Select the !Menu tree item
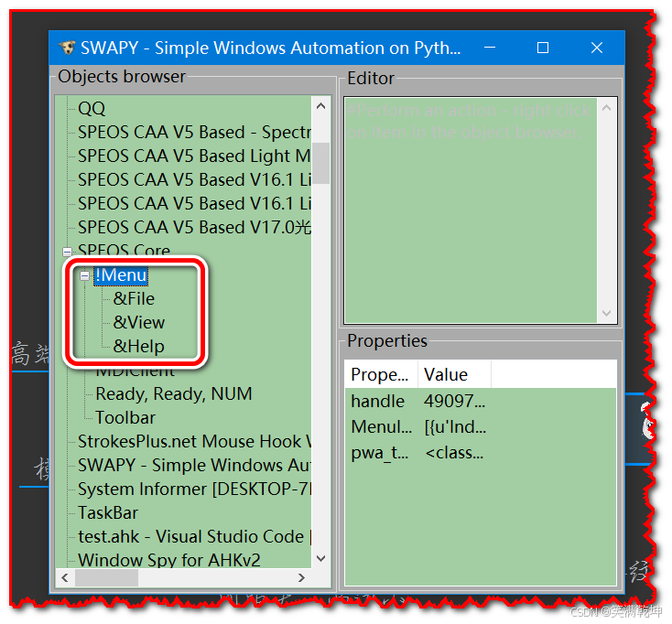 [x=121, y=275]
